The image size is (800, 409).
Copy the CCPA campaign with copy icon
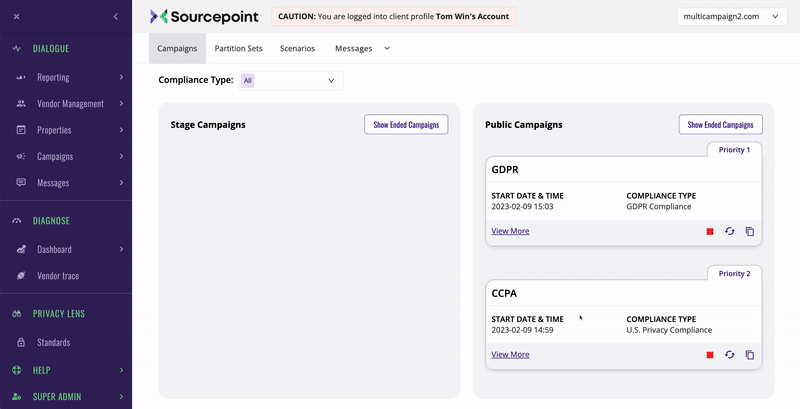pos(749,355)
